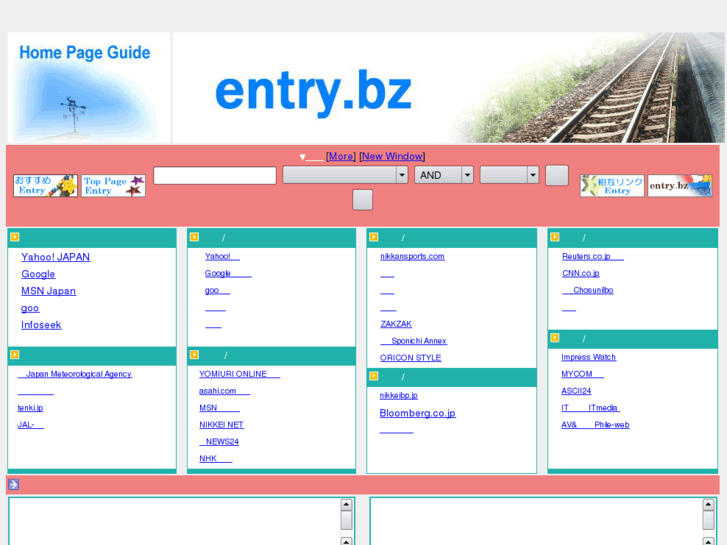Open Impress Watch link

click(x=588, y=357)
